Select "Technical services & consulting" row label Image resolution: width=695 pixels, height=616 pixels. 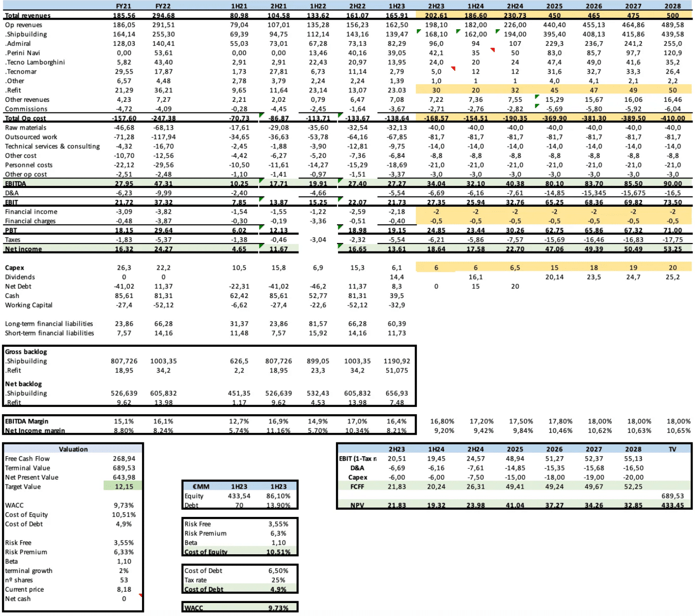53,146
